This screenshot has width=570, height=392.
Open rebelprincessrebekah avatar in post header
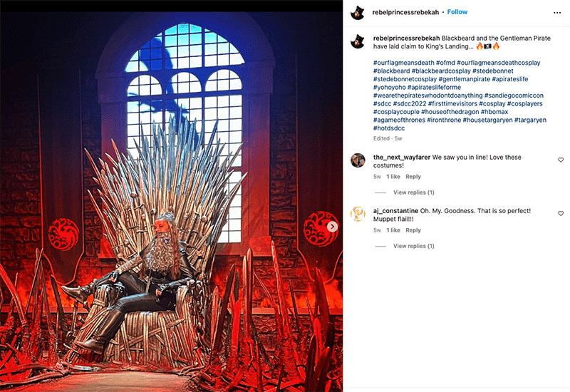click(x=358, y=13)
